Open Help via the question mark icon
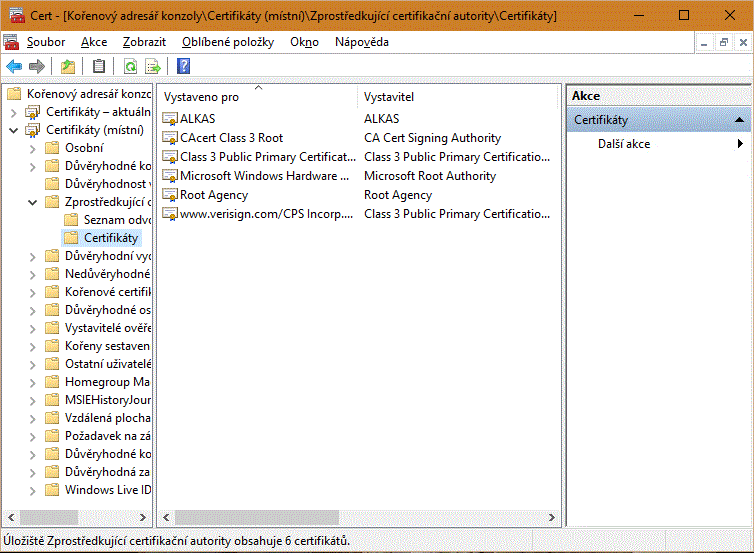 pyautogui.click(x=183, y=67)
